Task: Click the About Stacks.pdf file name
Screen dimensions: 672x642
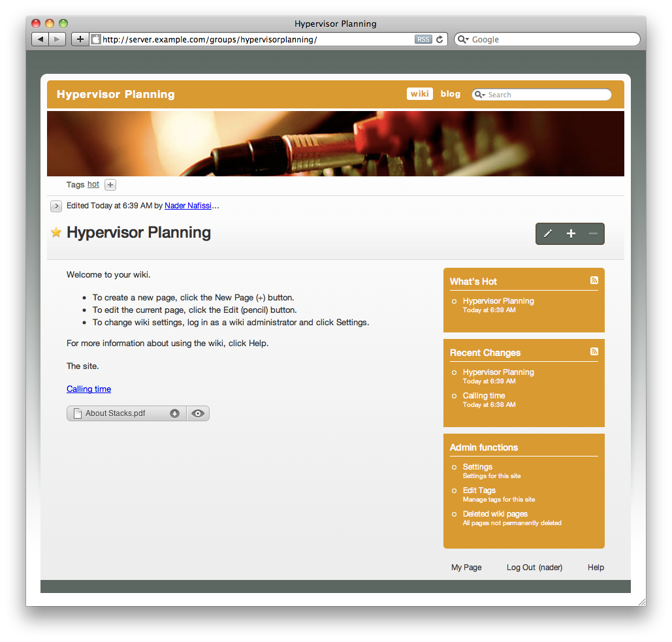Action: pyautogui.click(x=116, y=413)
